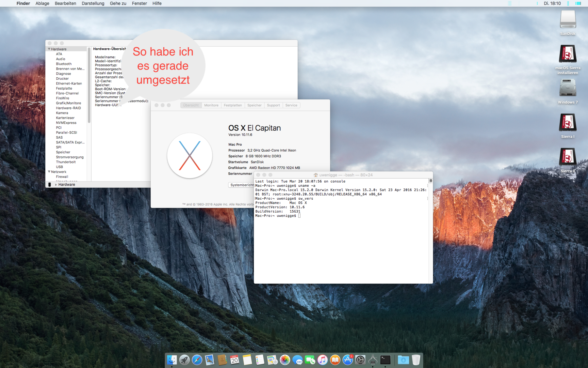Select the SanDisk drive on the desktop
Viewport: 588px width, 368px height.
click(x=568, y=22)
